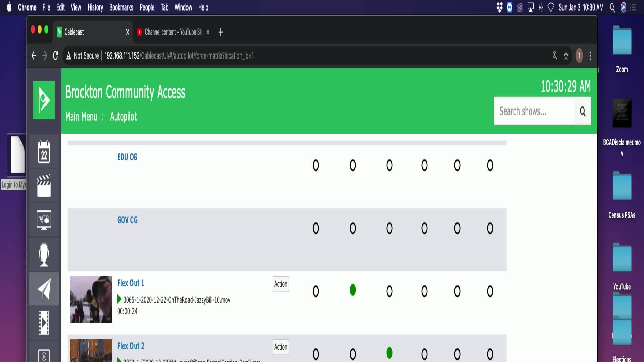644x362 pixels.
Task: Go to Main Menu breadcrumb link
Action: tap(81, 117)
